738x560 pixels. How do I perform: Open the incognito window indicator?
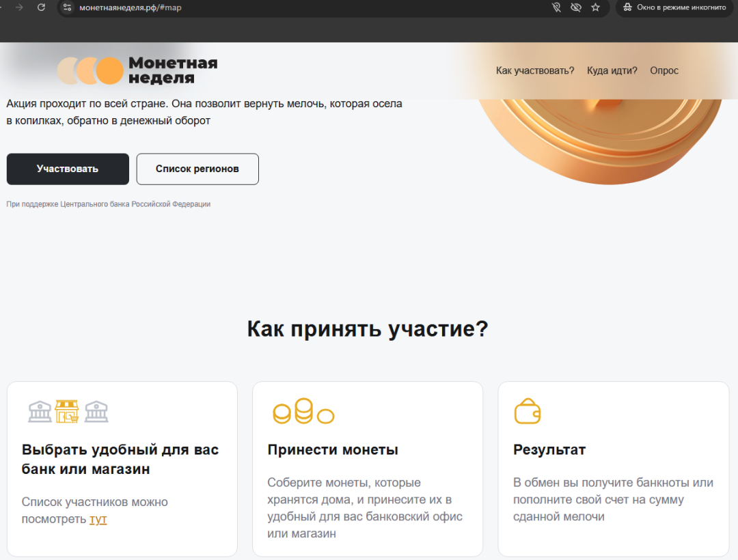coord(674,8)
